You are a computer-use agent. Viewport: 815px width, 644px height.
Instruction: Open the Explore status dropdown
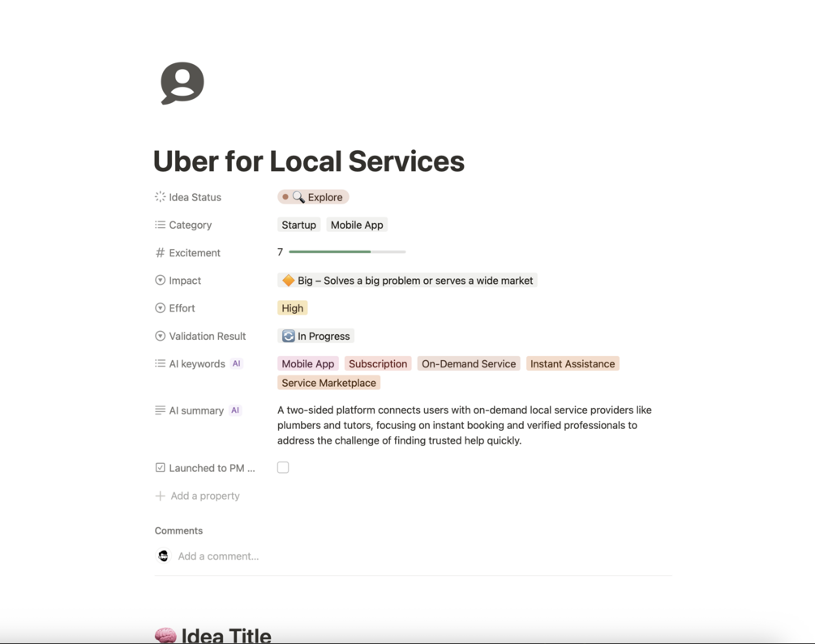pyautogui.click(x=313, y=197)
